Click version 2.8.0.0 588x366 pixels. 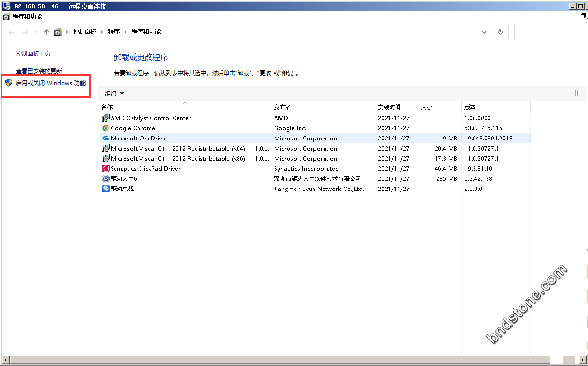click(x=473, y=189)
